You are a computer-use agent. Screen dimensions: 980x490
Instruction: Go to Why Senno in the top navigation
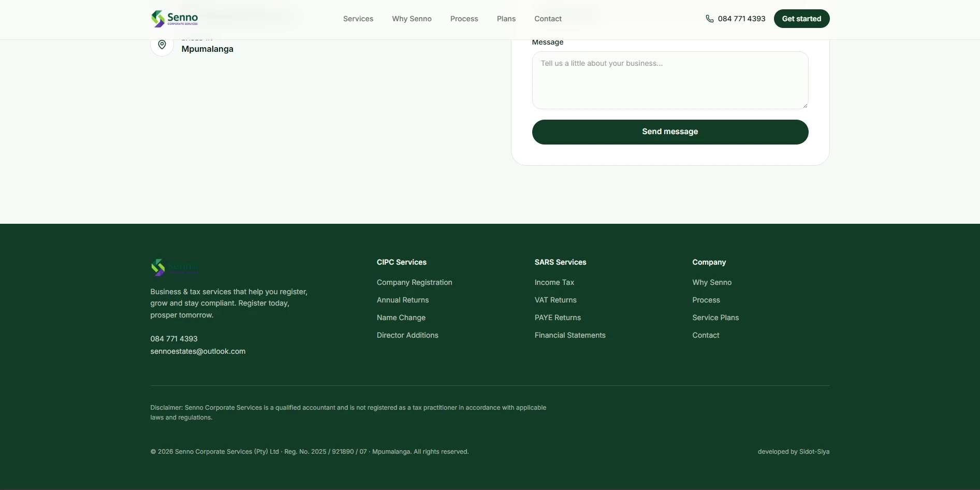pos(412,19)
